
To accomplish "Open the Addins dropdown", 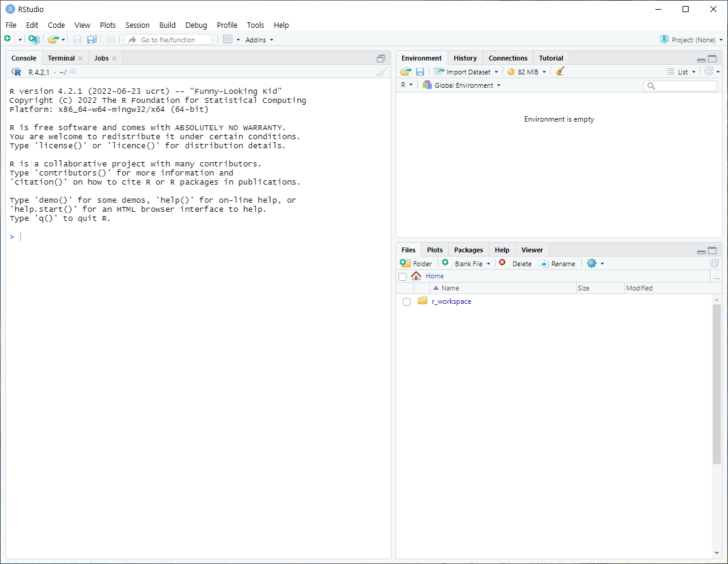I will coord(259,40).
